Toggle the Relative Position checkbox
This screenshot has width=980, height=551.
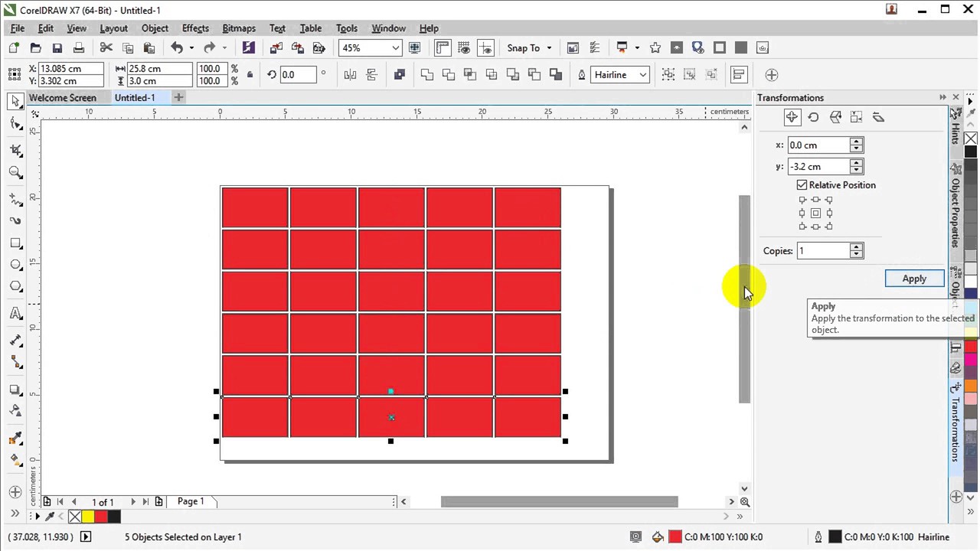tap(802, 185)
